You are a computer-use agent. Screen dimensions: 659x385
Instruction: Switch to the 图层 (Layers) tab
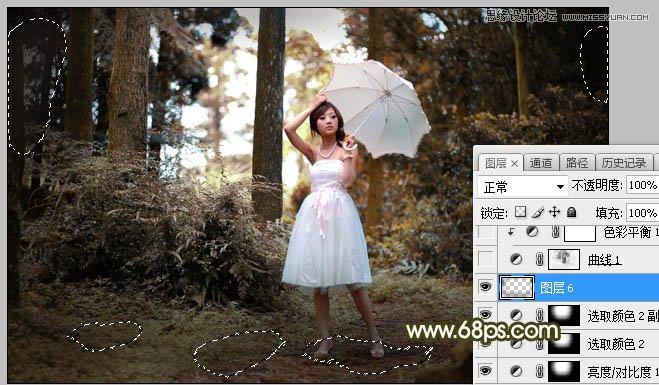click(496, 163)
